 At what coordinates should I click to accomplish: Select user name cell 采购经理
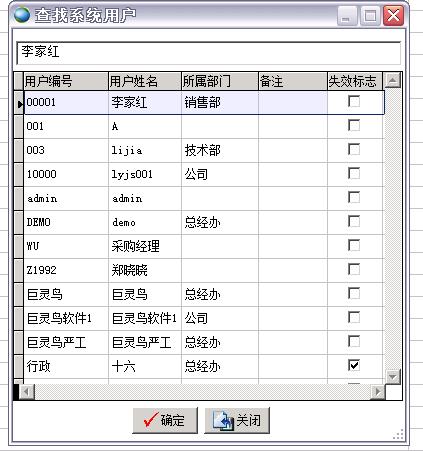[145, 246]
